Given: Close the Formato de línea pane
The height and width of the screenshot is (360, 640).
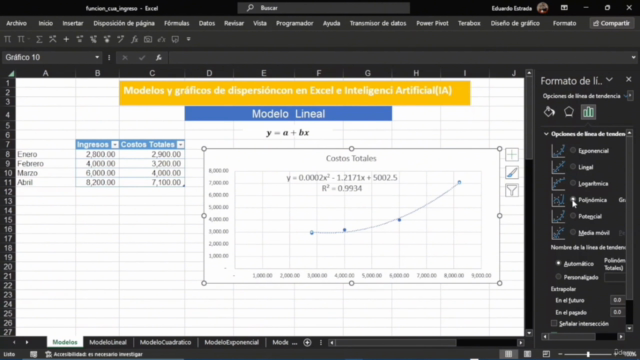Looking at the screenshot, I should (x=629, y=80).
